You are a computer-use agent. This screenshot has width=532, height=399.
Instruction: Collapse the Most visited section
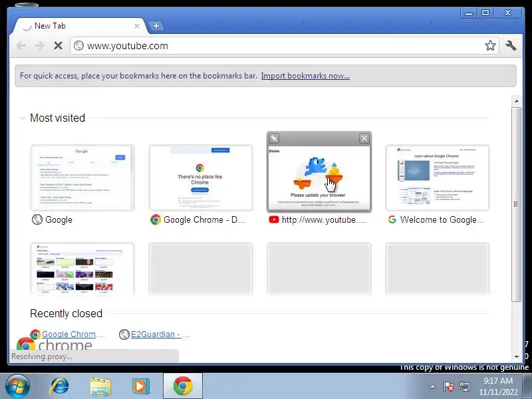click(x=23, y=118)
